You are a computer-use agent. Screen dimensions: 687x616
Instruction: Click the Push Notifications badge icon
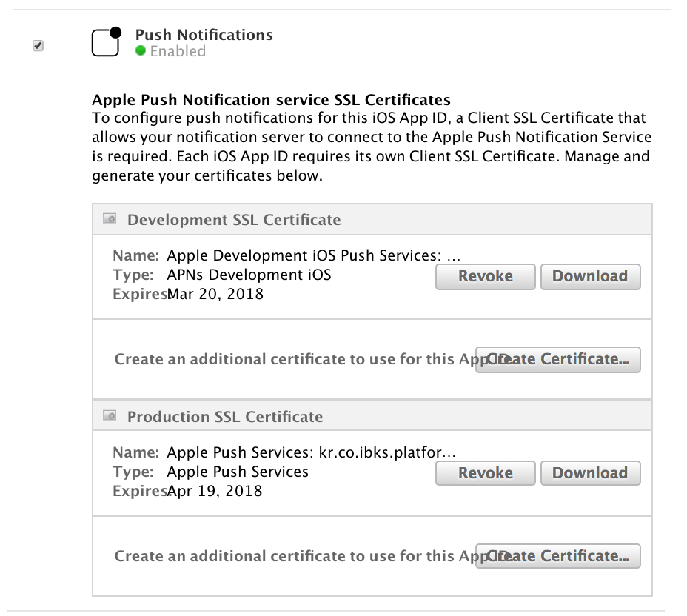[x=106, y=42]
